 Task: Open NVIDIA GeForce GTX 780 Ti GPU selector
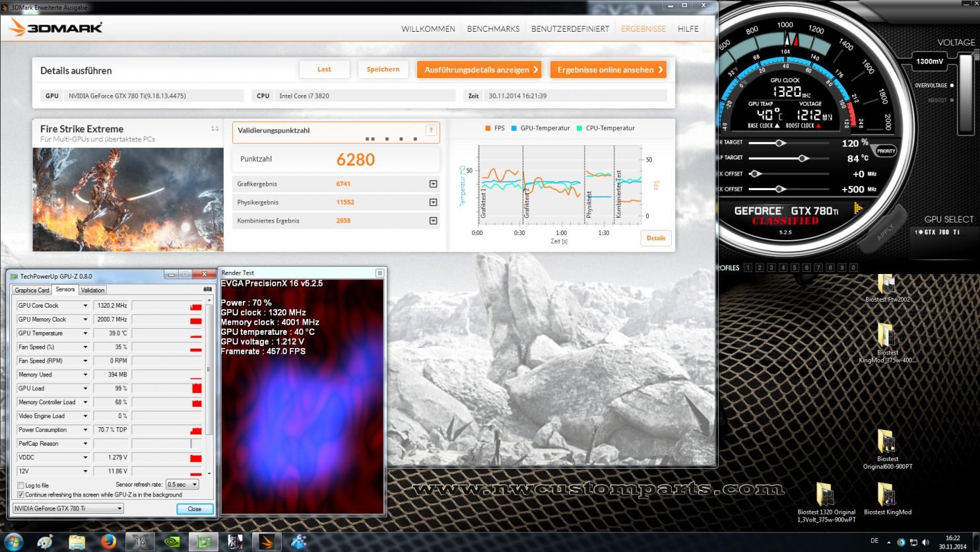[68, 508]
